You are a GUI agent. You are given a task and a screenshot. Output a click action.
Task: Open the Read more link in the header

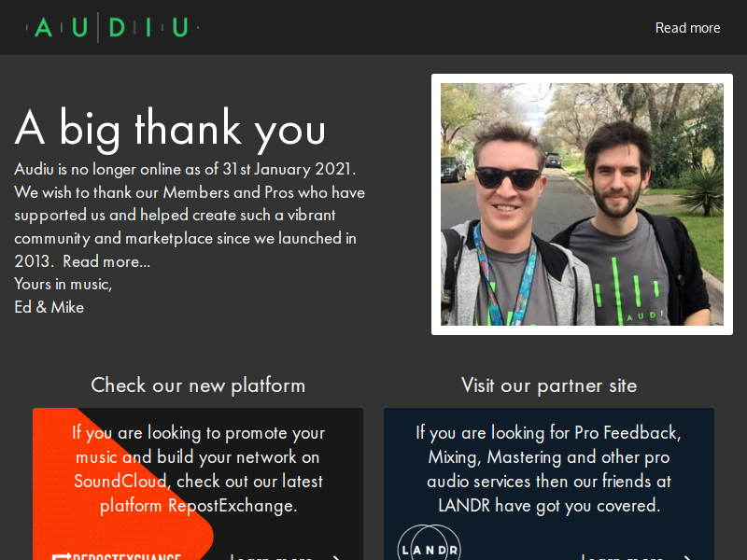click(687, 28)
